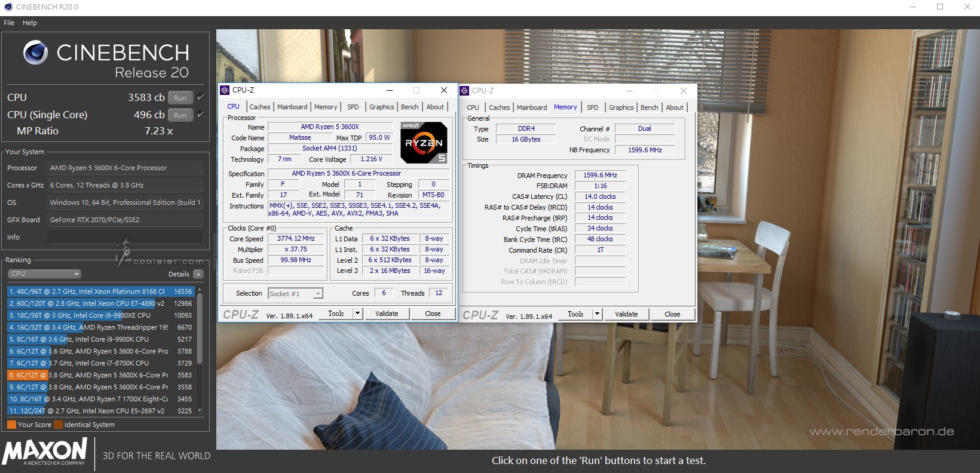Viewport: 980px width, 473px height.
Task: Run the CPU multi-core test
Action: [x=180, y=97]
